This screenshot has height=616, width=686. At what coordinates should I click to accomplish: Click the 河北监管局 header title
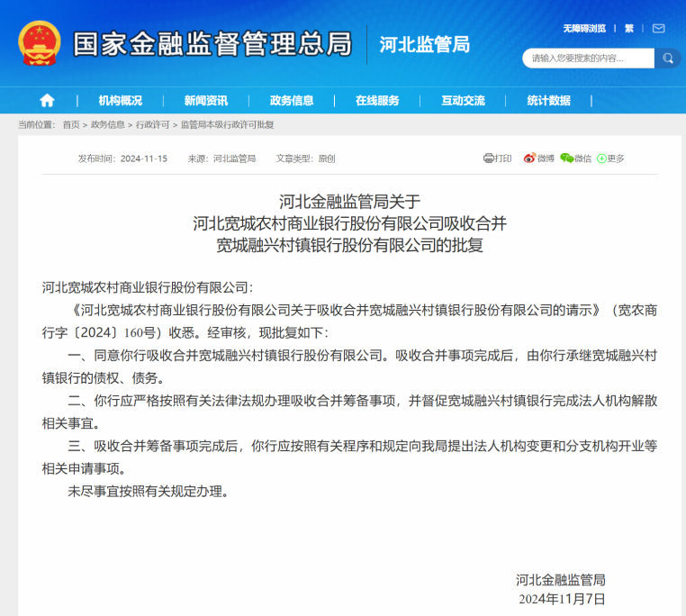[425, 45]
